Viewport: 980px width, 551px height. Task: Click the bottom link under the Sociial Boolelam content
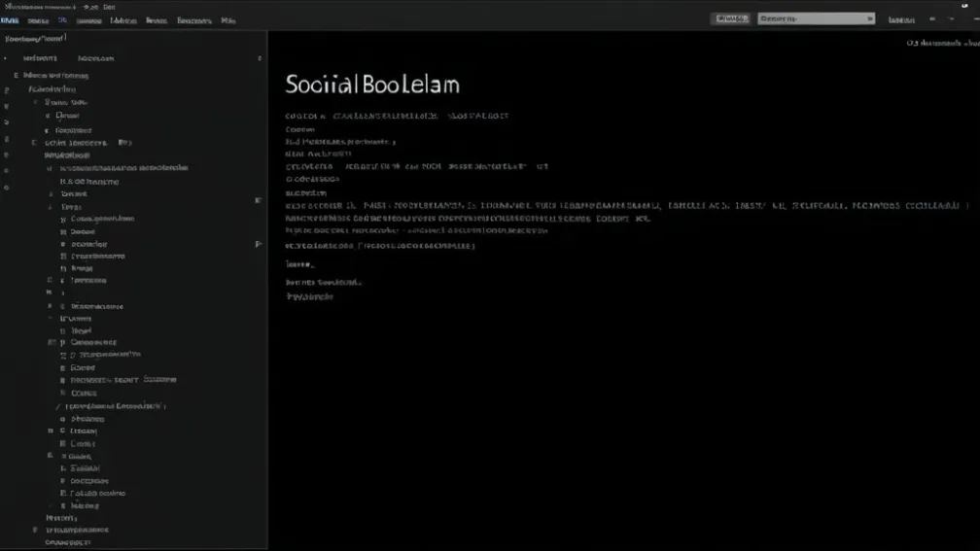pyautogui.click(x=309, y=296)
